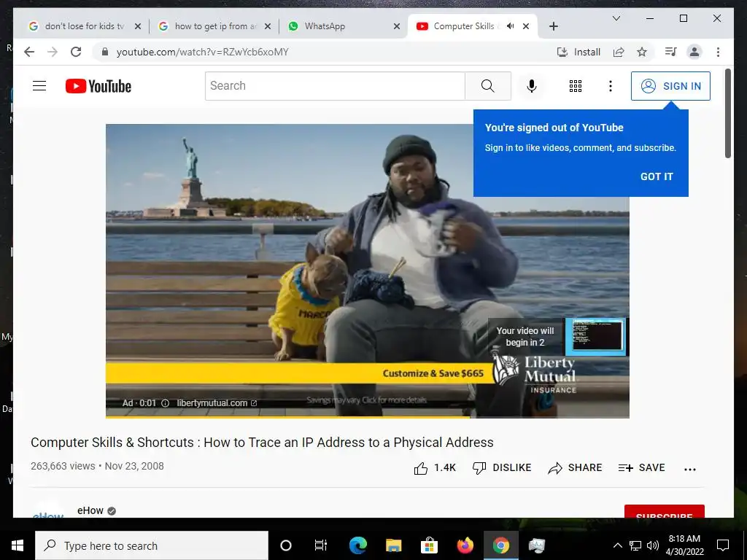This screenshot has height=560, width=747.
Task: Open the Chrome three-dot menu
Action: point(718,52)
